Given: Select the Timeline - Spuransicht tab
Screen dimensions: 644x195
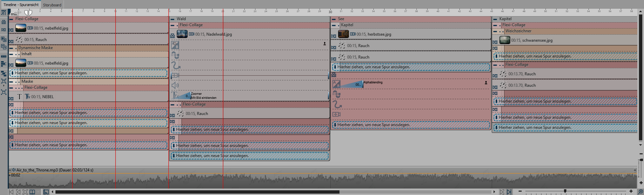Looking at the screenshot, I should (x=21, y=5).
